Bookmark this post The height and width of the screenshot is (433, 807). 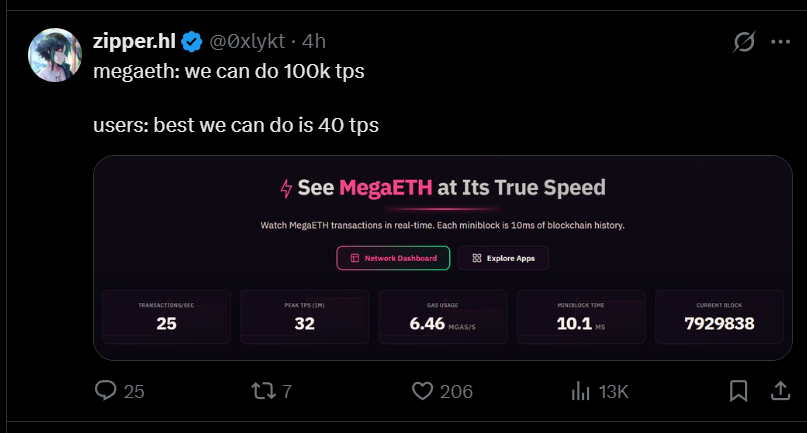pos(738,390)
